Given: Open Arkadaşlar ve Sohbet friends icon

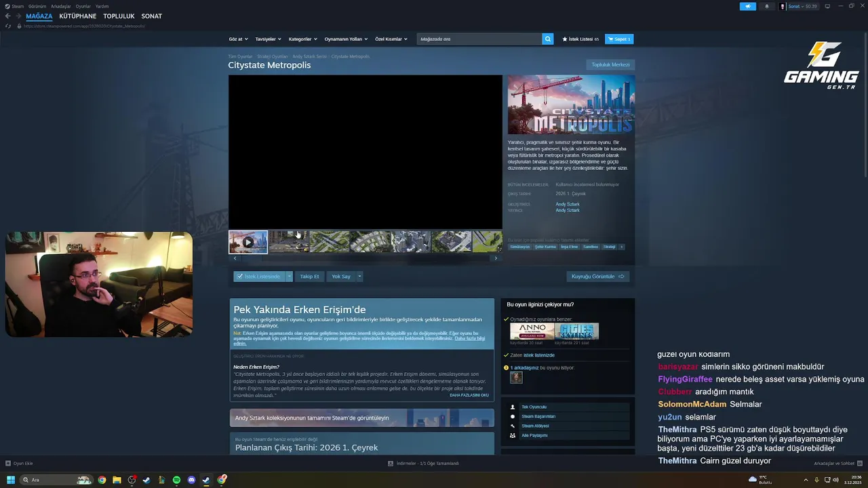Looking at the screenshot, I should (x=861, y=464).
